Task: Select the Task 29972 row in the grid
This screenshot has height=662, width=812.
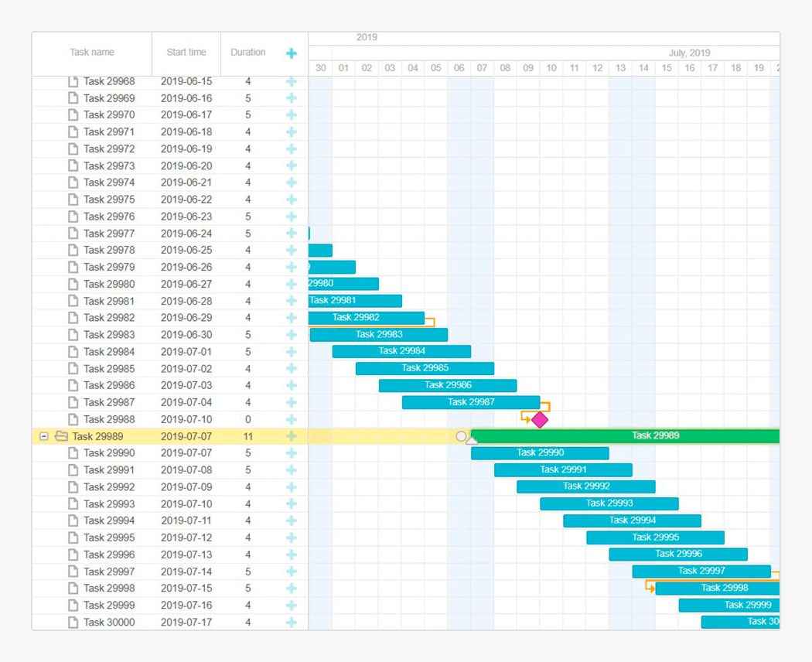Action: 109,148
